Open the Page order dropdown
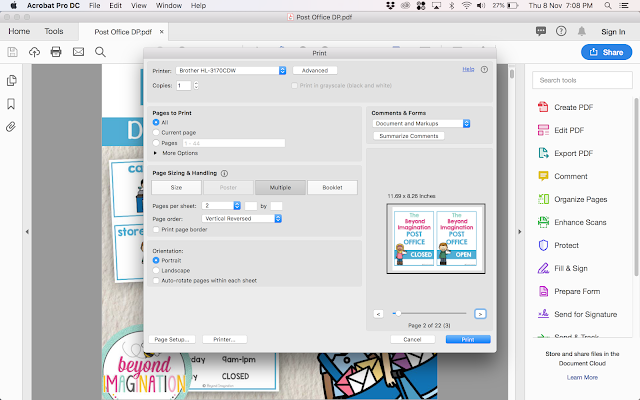 [242, 219]
